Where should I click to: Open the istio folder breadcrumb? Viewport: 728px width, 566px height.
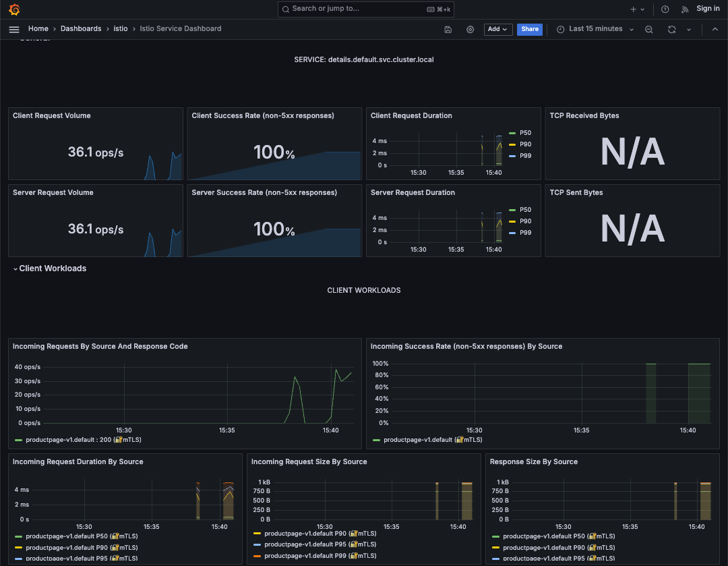tap(120, 29)
